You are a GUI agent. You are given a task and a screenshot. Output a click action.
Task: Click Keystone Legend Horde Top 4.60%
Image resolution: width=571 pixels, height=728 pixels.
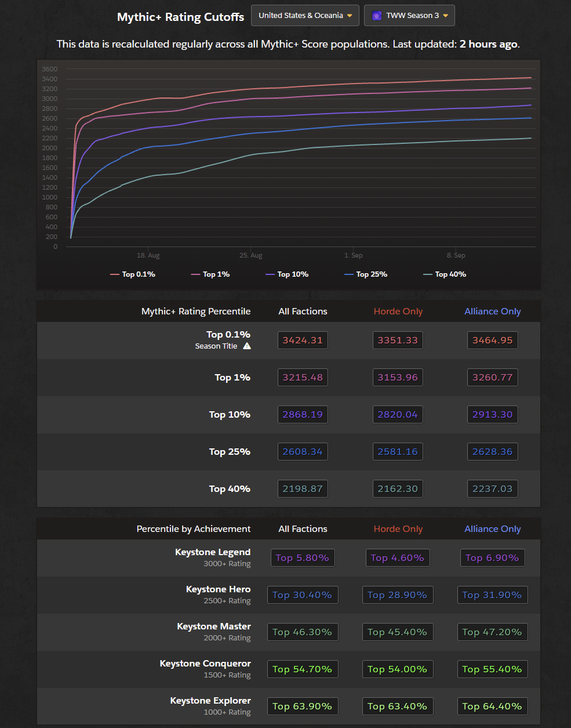(398, 558)
